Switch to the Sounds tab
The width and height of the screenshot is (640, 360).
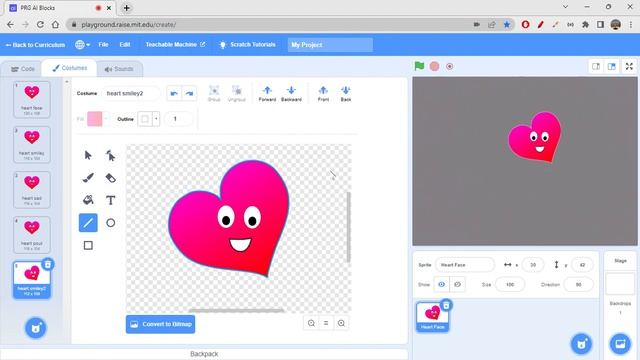click(119, 69)
